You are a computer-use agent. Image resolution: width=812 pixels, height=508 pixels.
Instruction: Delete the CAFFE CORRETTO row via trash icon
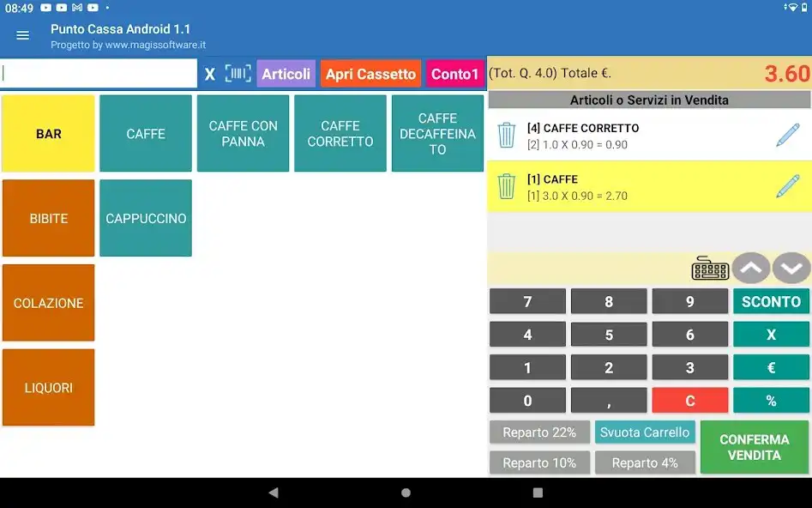tap(507, 136)
